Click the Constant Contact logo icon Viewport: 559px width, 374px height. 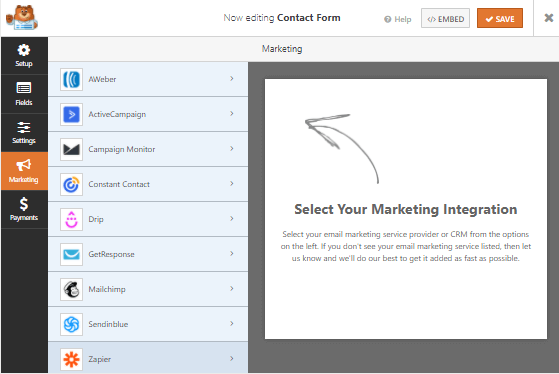point(71,184)
